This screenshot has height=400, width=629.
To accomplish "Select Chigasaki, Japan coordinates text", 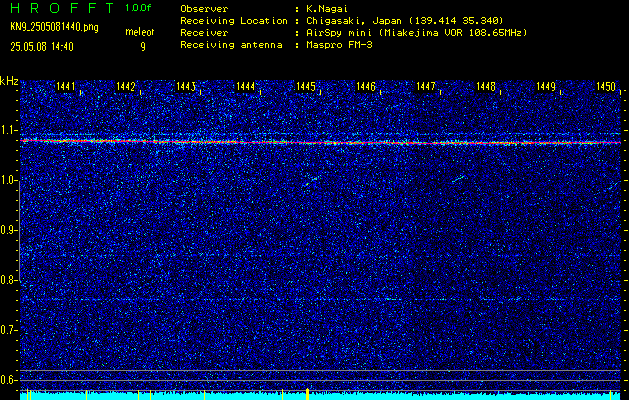I will pyautogui.click(x=404, y=21).
